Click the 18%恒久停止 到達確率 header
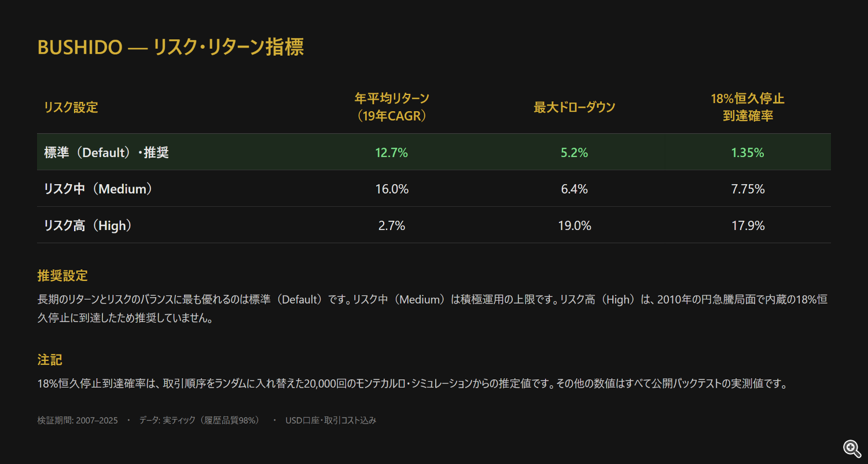Viewport: 868px width, 464px height. tap(748, 107)
